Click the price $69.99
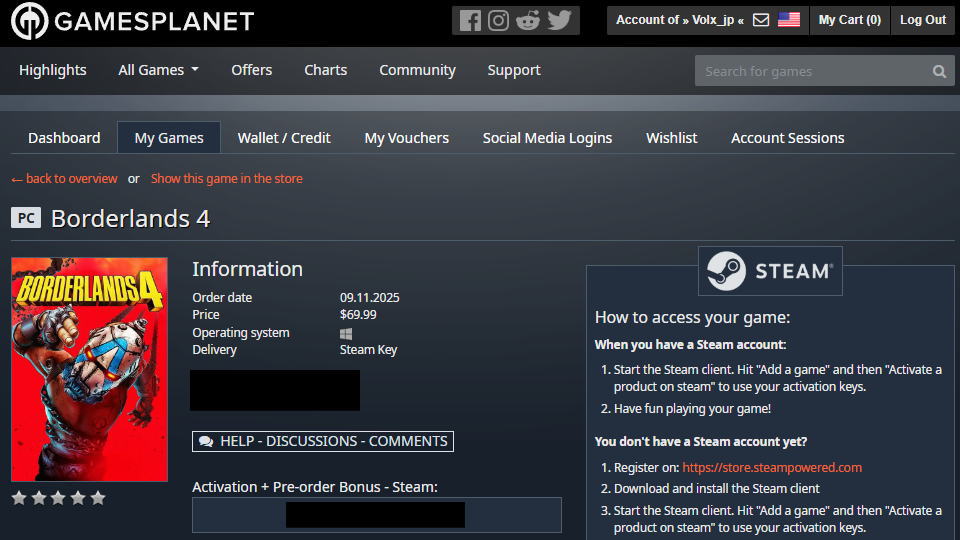 [358, 315]
